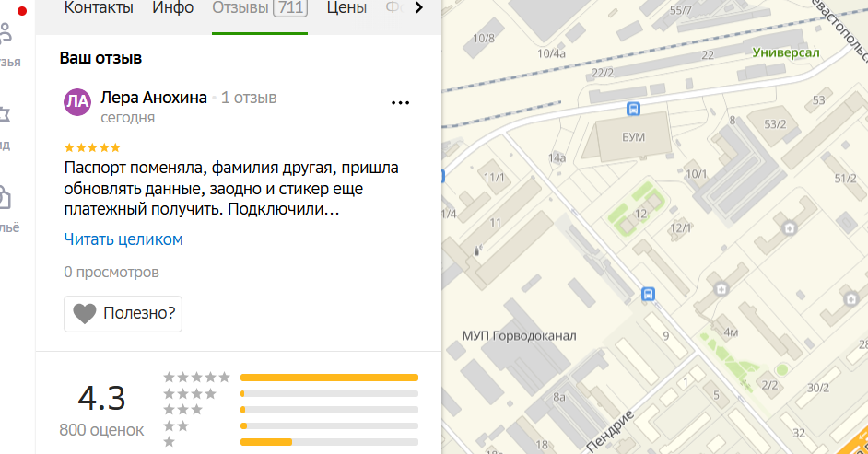Click bus stop icon above МУП Горводоканал

pyautogui.click(x=648, y=294)
